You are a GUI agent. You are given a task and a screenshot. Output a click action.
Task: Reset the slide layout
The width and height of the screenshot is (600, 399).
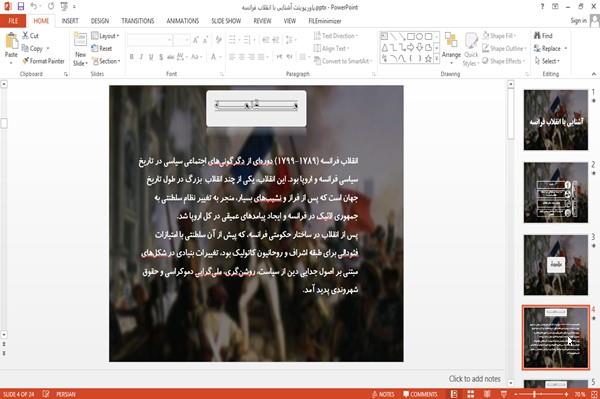coord(102,48)
